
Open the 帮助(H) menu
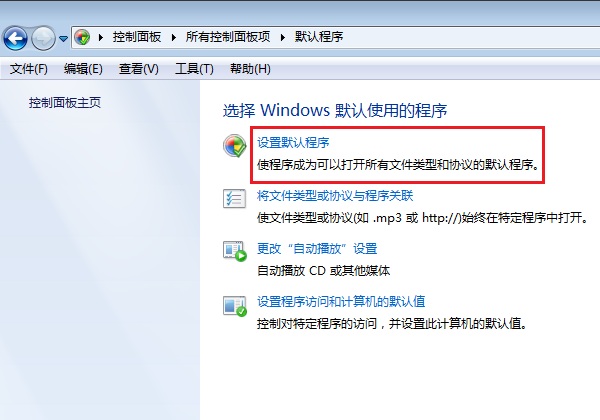point(250,69)
